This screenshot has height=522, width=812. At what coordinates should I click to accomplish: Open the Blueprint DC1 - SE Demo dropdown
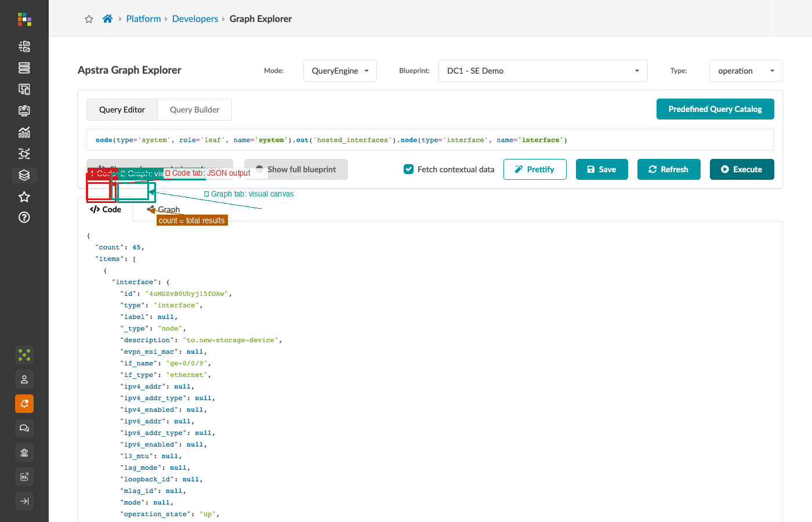click(543, 71)
